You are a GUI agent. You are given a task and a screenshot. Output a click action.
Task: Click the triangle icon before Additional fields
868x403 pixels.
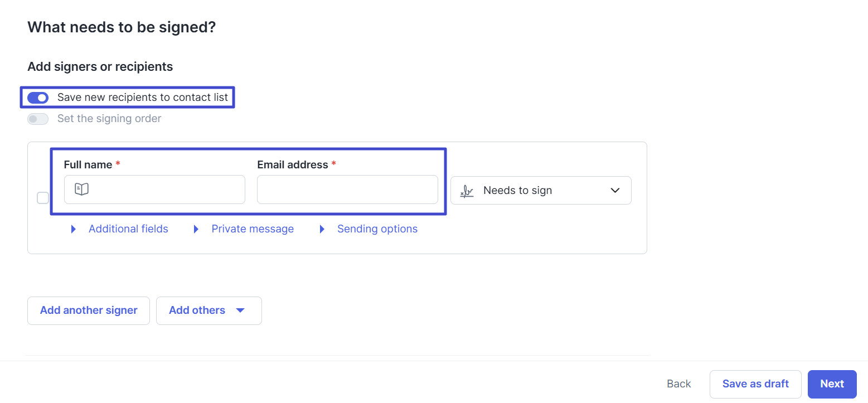74,229
